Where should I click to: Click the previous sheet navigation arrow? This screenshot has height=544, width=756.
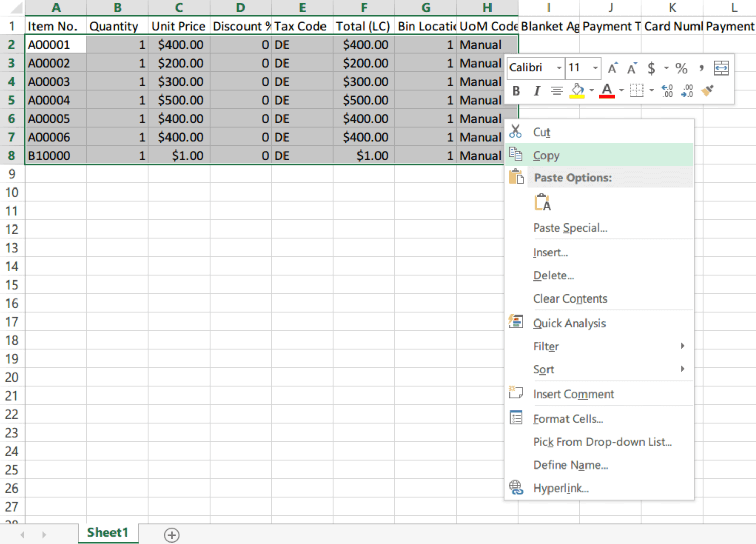tap(22, 535)
